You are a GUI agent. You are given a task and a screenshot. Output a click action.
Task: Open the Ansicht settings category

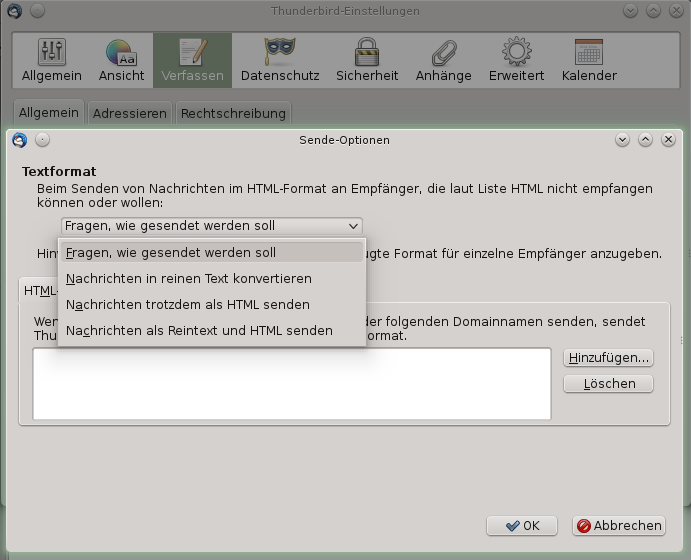(121, 60)
